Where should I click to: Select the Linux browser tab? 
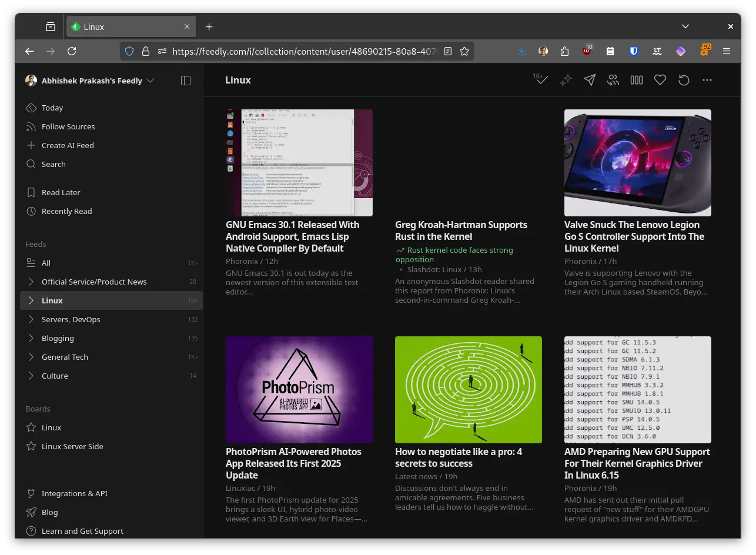[x=131, y=26]
